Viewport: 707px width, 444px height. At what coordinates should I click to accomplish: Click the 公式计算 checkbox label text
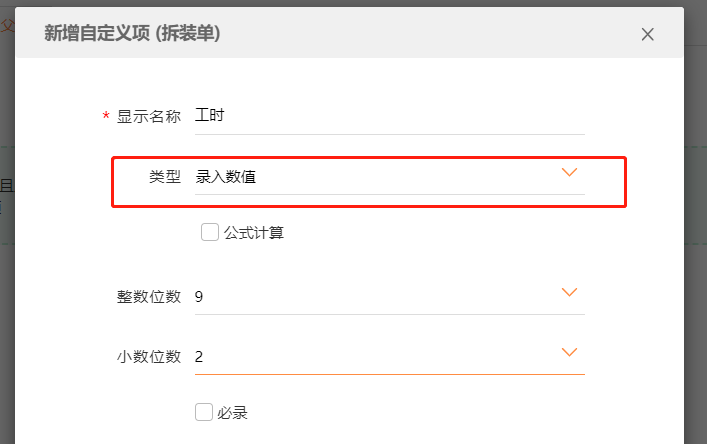[x=254, y=233]
